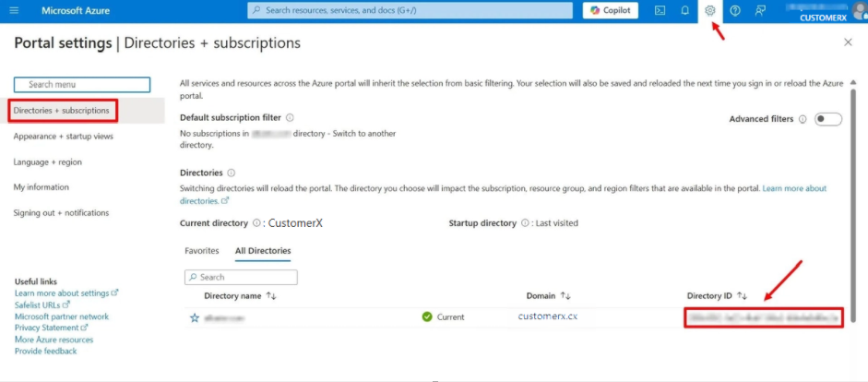Open Safelist URLs link
The height and width of the screenshot is (382, 868).
tap(42, 304)
